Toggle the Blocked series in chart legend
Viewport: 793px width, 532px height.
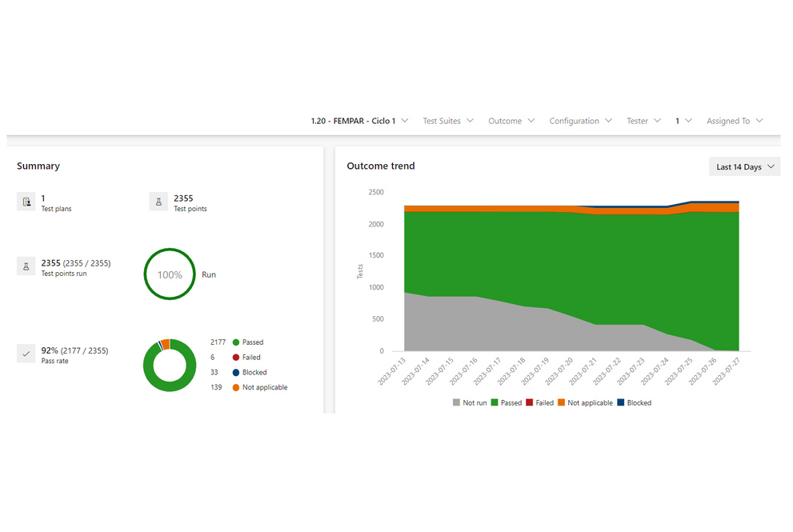[x=634, y=403]
